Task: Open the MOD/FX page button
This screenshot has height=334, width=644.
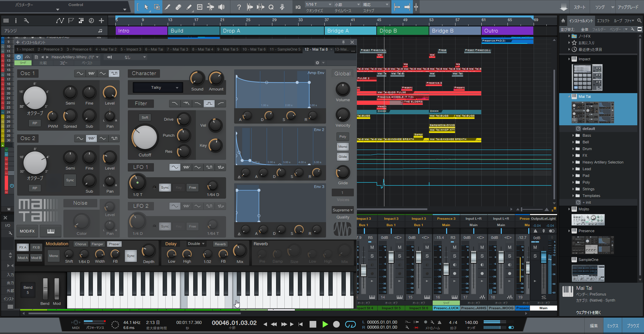Action: 27,231
